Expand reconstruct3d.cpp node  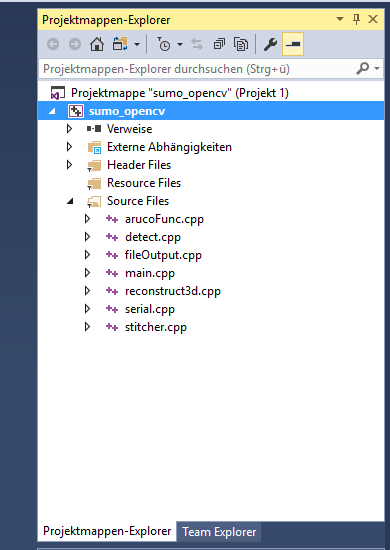(87, 290)
